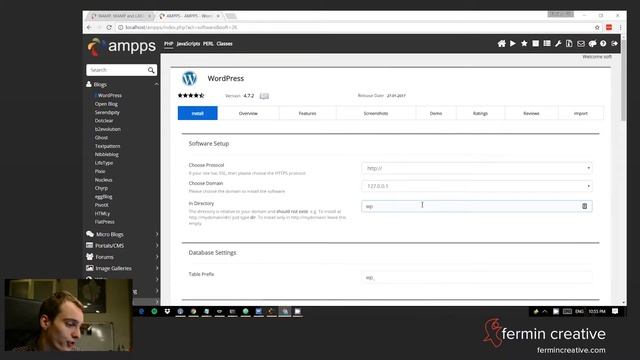
Task: Select the Classes menu
Action: [x=224, y=44]
